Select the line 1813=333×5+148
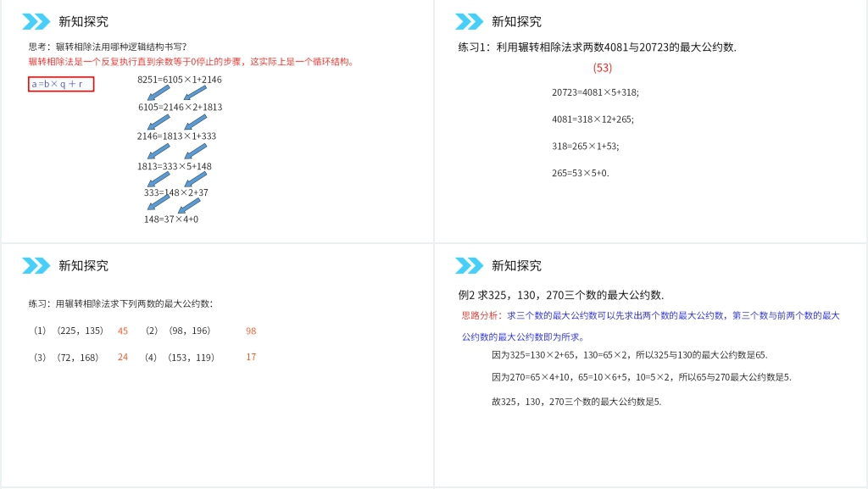 pos(175,166)
